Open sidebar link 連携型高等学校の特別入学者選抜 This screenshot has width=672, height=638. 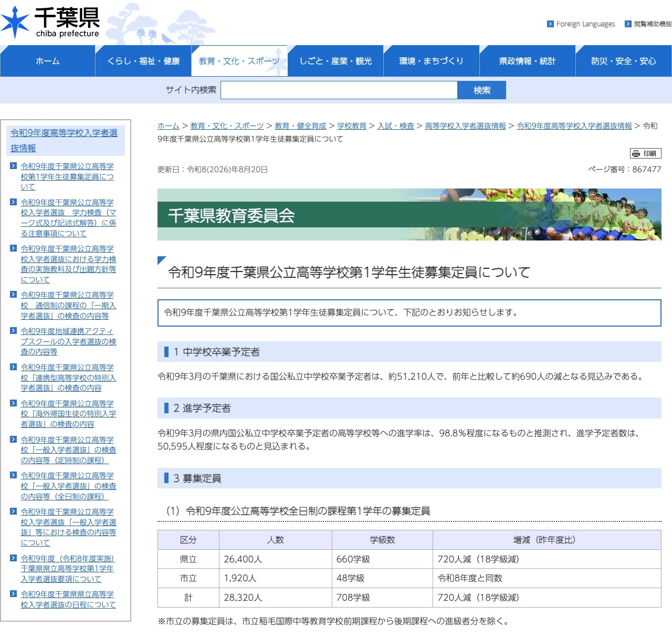pos(68,378)
